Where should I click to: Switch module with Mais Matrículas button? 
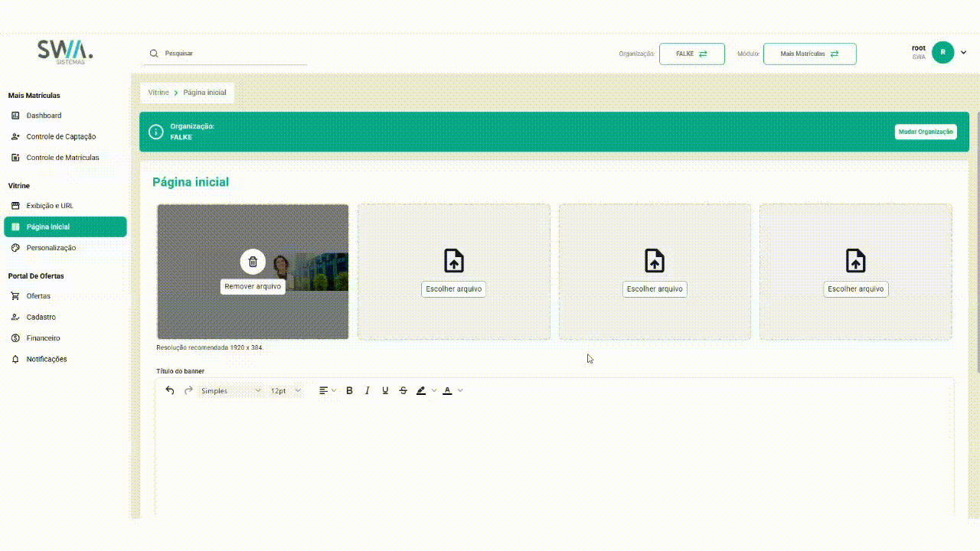coord(810,54)
